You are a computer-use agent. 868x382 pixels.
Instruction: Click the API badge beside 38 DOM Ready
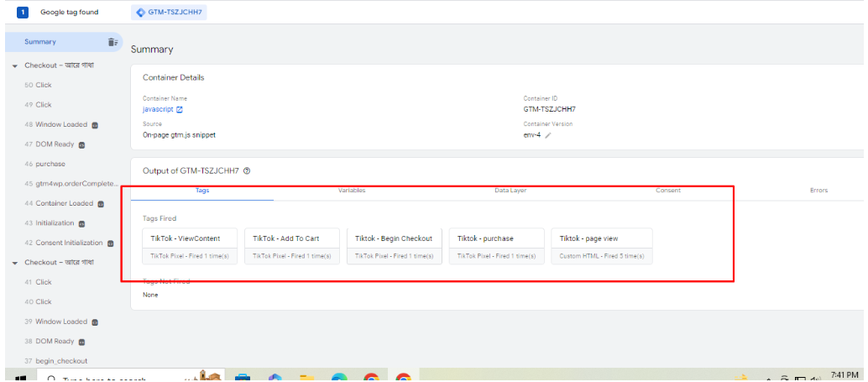pyautogui.click(x=82, y=342)
